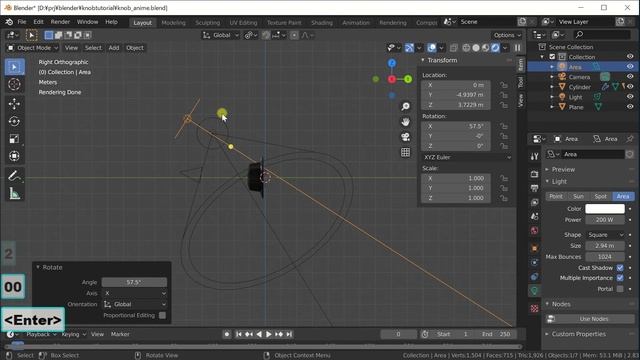
Task: Select the Spot light type
Action: [600, 196]
